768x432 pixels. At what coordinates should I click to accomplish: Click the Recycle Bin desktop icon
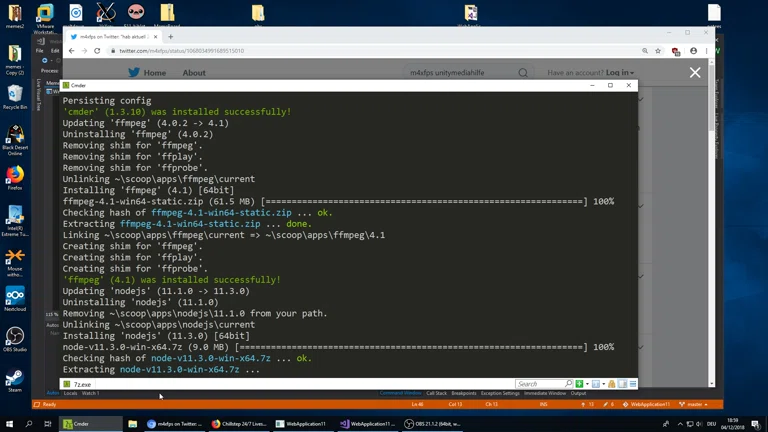point(15,97)
